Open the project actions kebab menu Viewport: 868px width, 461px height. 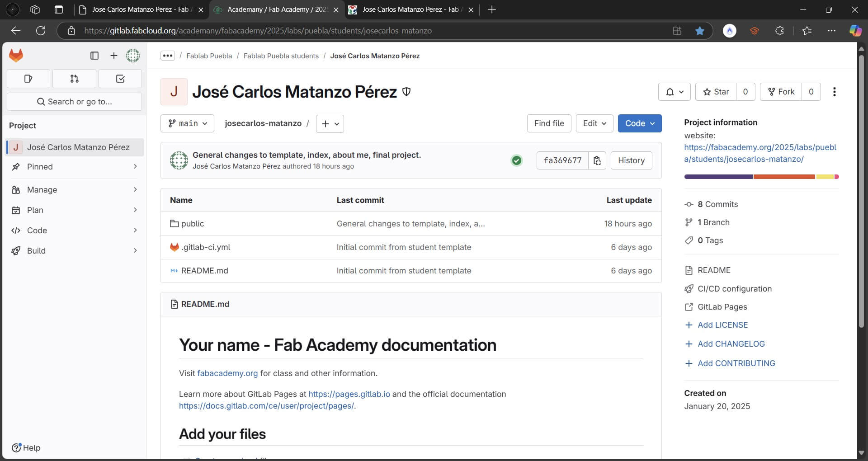point(834,92)
